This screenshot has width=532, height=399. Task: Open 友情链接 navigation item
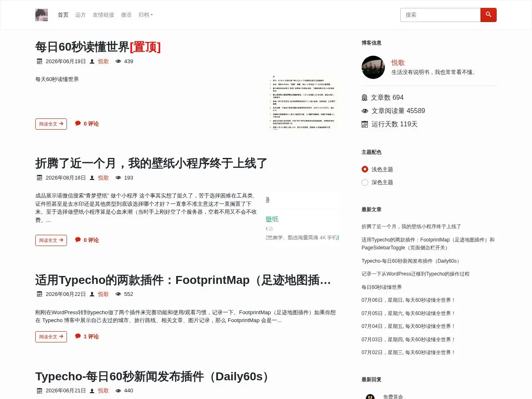point(103,15)
